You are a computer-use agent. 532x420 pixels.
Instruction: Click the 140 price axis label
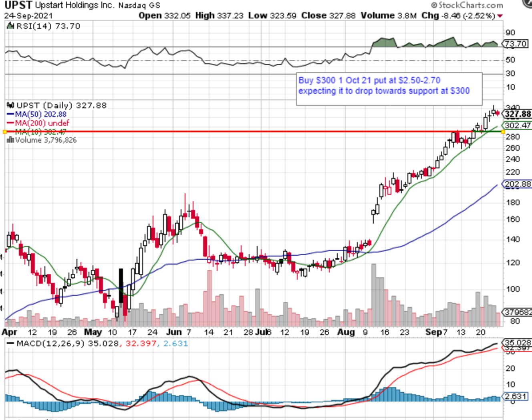coord(513,239)
